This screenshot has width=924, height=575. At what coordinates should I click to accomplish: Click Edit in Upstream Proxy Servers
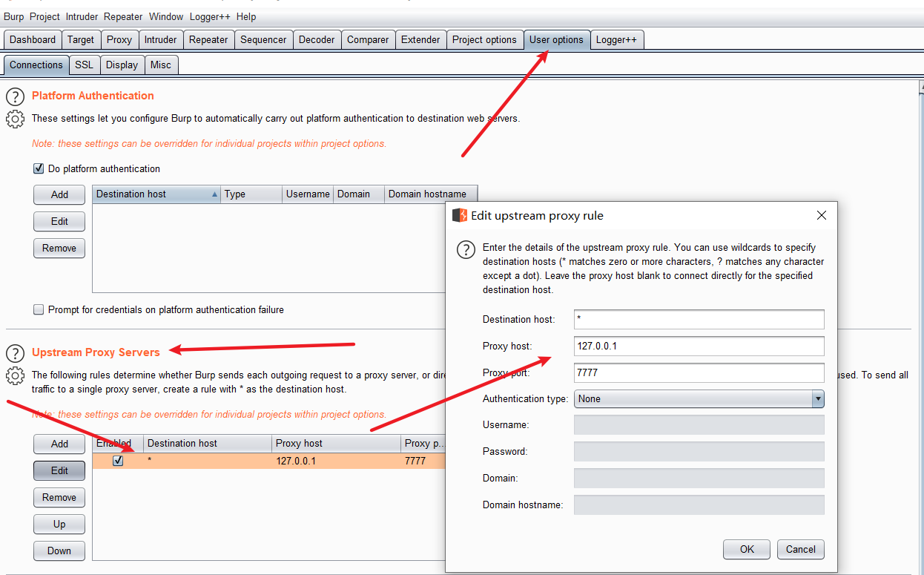tap(59, 470)
